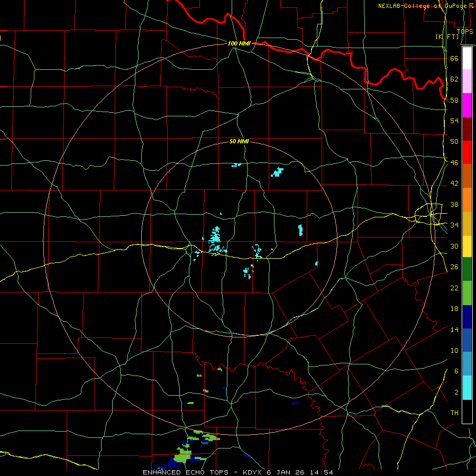
Task: Click legend value 26
Action: pos(454,267)
